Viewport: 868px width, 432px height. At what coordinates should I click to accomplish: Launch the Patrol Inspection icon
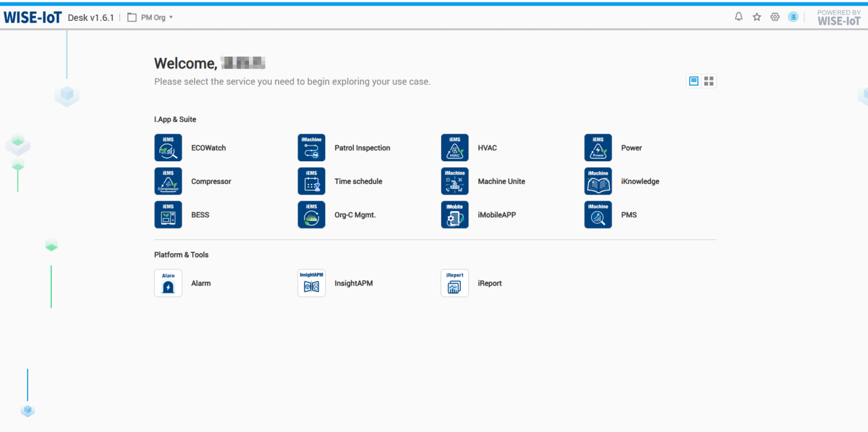311,148
